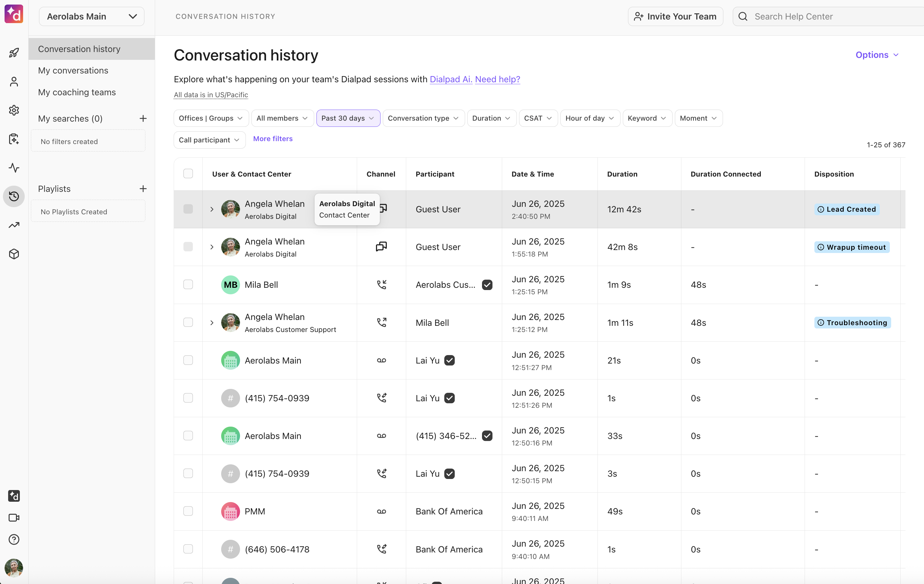Open the Moment filter dropdown
Viewport: 924px width, 584px height.
pyautogui.click(x=698, y=118)
